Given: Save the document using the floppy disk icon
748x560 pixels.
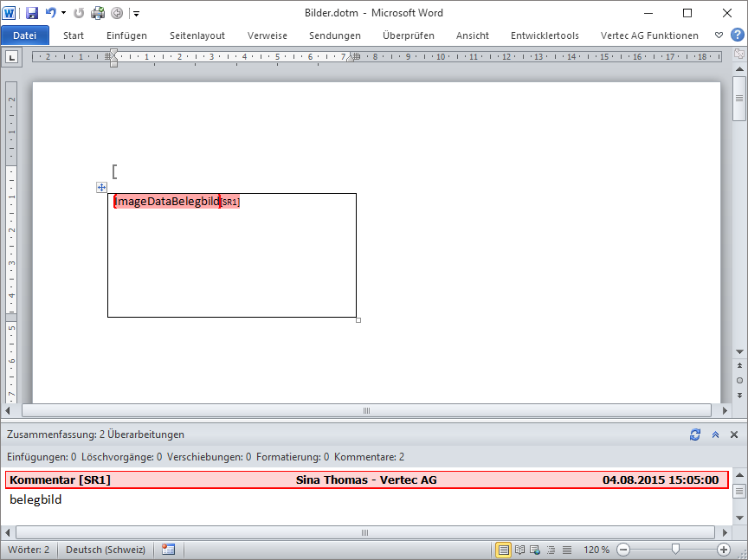Looking at the screenshot, I should 32,13.
